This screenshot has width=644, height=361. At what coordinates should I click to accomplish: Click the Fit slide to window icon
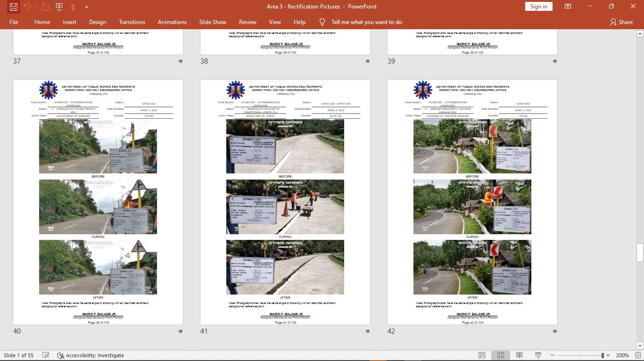pos(638,355)
